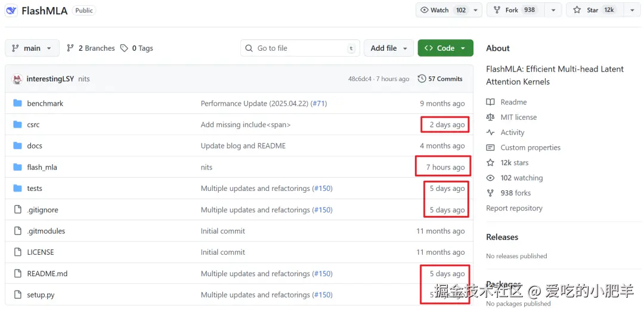644x309 pixels.
Task: Open the 2 Branches link
Action: 91,48
